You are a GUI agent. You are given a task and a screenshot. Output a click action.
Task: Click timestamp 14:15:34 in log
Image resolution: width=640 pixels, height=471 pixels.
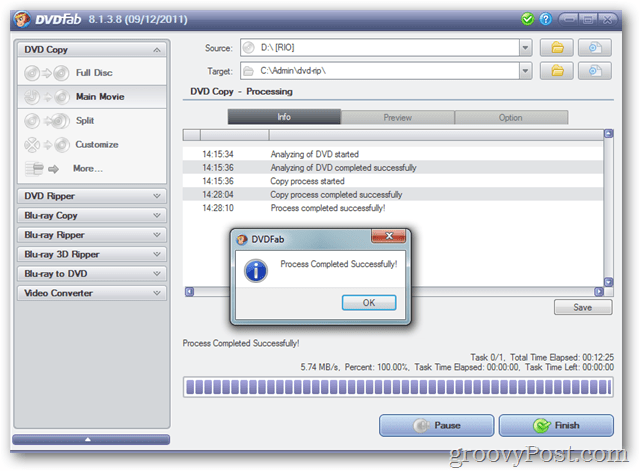(218, 154)
